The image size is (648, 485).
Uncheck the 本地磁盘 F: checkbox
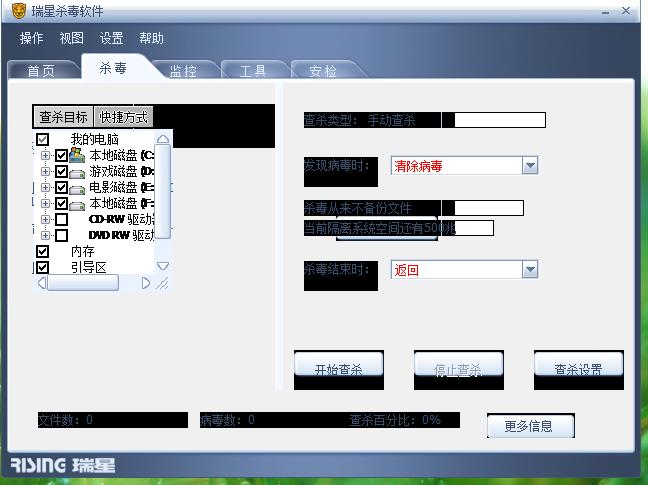[x=62, y=203]
